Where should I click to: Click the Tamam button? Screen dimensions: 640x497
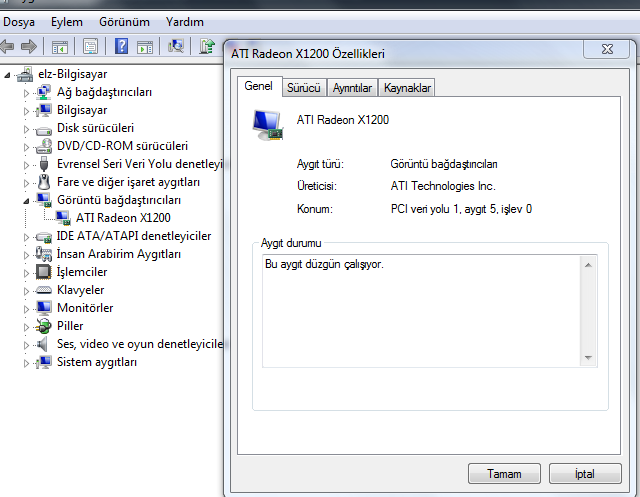(x=504, y=473)
